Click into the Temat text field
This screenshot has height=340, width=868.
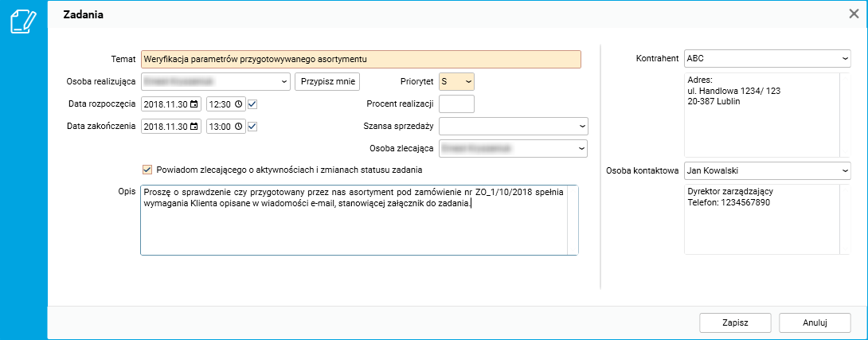(x=360, y=59)
